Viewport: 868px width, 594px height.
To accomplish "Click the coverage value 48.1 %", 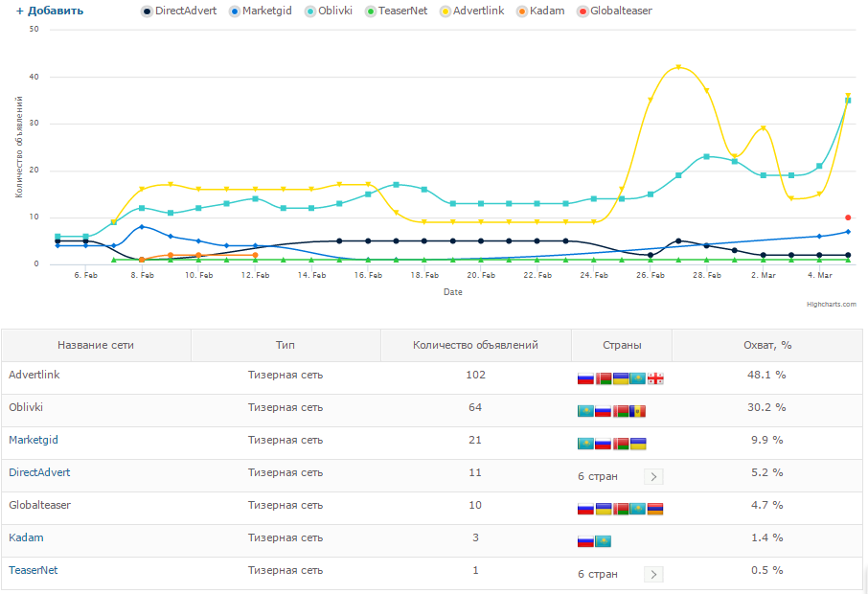I will coord(766,375).
